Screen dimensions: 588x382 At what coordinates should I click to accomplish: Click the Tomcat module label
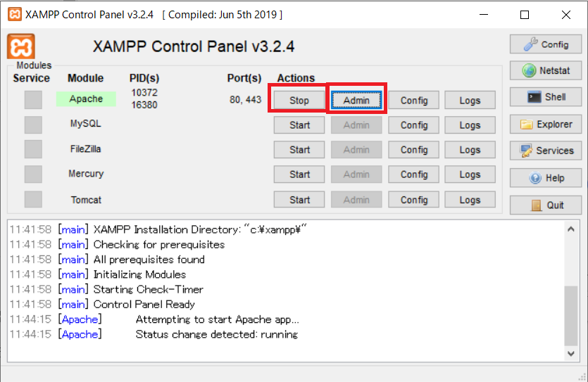coord(86,200)
